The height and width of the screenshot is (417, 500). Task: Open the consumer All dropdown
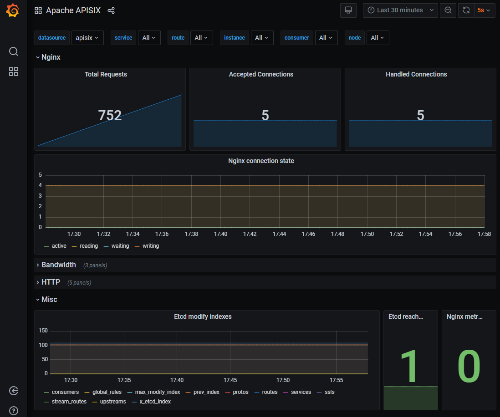click(326, 38)
